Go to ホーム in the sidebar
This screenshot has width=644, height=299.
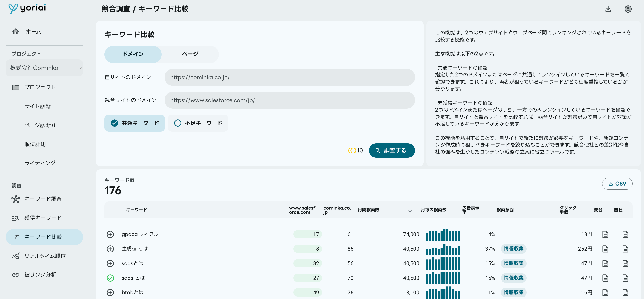click(x=33, y=32)
